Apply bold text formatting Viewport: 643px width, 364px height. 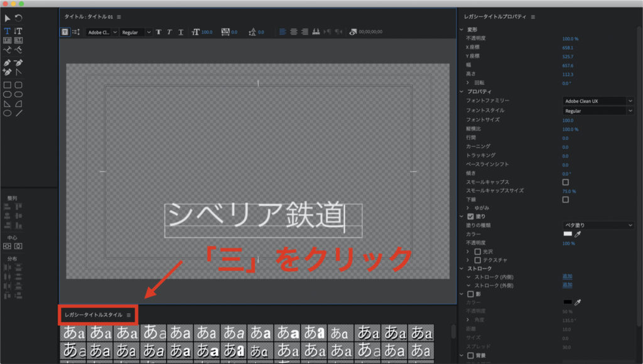[x=159, y=32]
